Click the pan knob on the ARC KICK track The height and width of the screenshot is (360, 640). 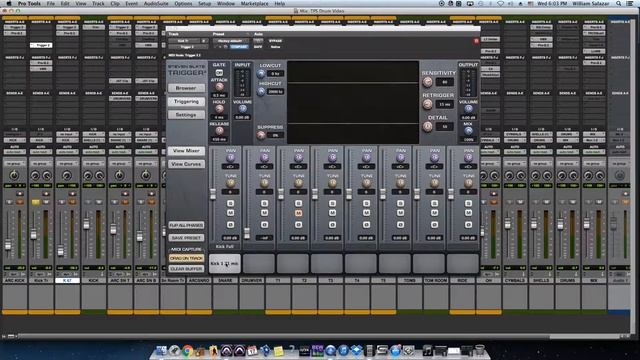tap(14, 176)
